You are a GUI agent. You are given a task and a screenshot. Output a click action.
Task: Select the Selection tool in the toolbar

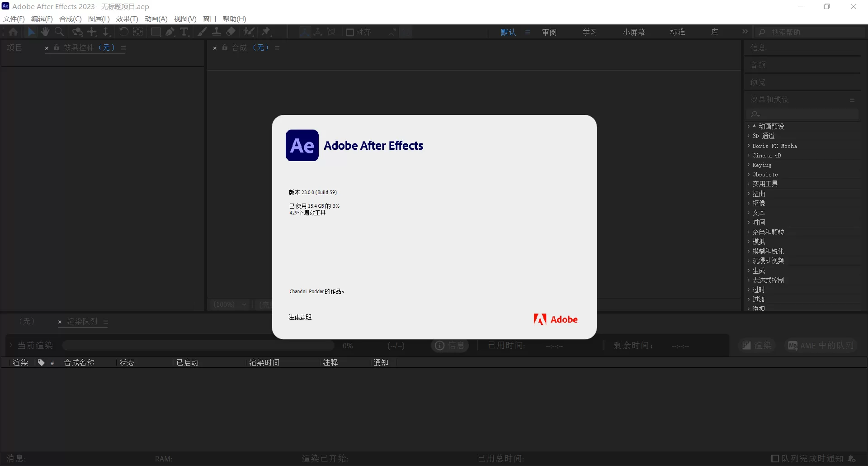(31, 32)
